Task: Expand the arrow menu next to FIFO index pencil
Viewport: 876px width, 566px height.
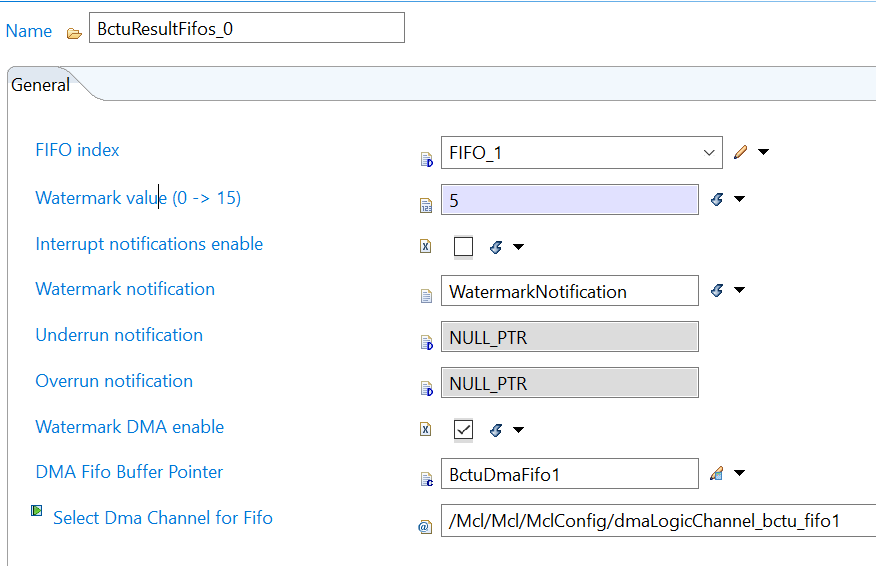Action: coord(764,152)
